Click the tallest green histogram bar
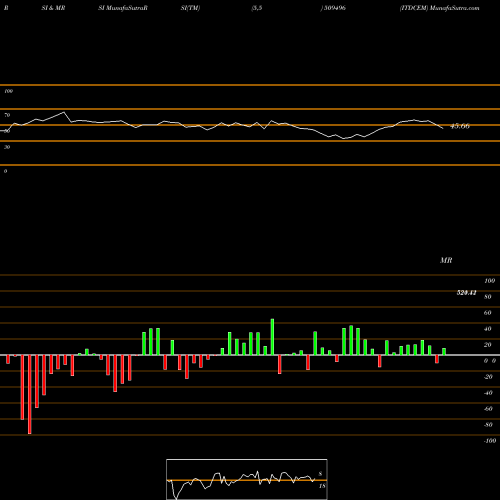 (x=272, y=337)
